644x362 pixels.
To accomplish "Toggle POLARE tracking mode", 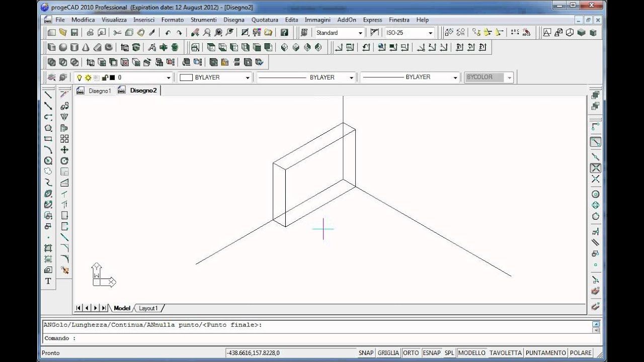I will (x=580, y=353).
